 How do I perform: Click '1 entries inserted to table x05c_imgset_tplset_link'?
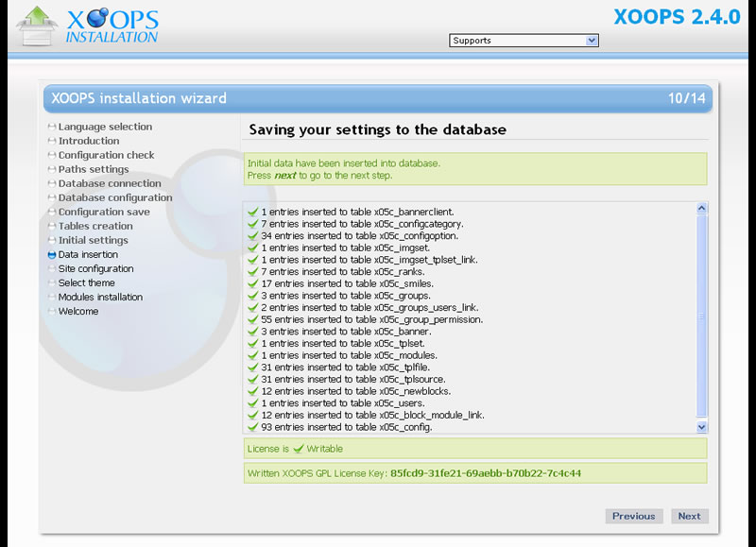click(x=369, y=260)
